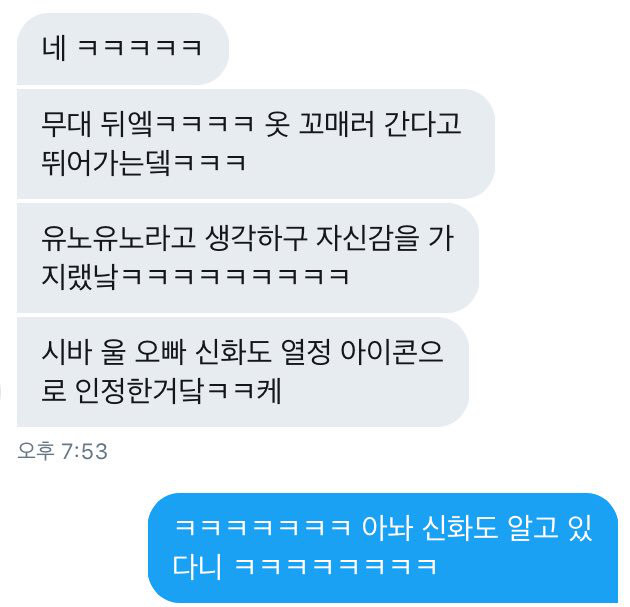The height and width of the screenshot is (607, 630).
Task: Select the message starting with '유노유노라고'
Action: 248,258
